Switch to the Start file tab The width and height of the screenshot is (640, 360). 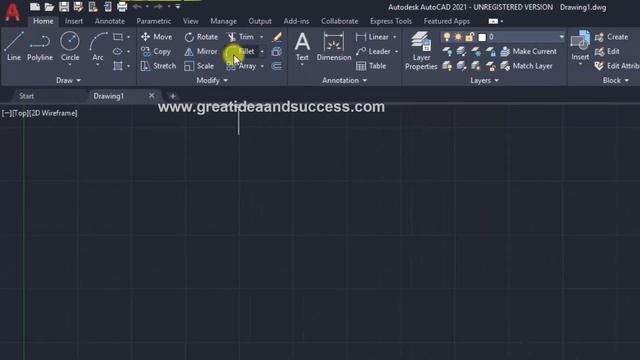pyautogui.click(x=27, y=96)
